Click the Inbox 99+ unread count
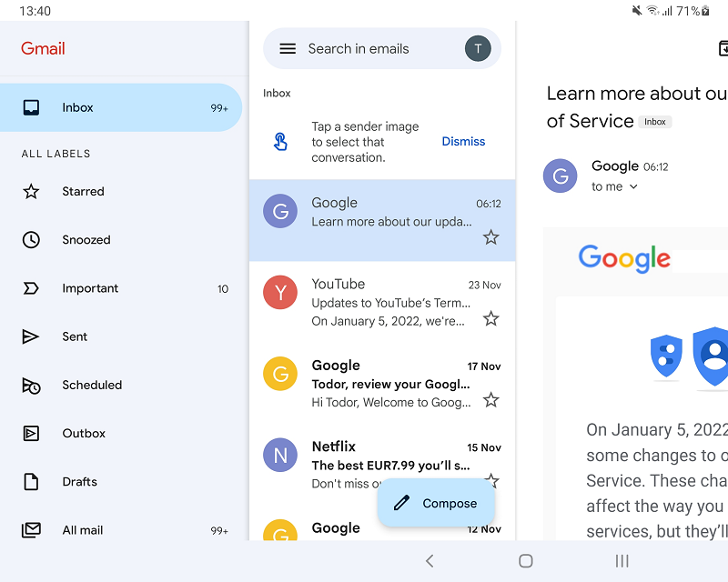This screenshot has height=582, width=728. click(219, 108)
